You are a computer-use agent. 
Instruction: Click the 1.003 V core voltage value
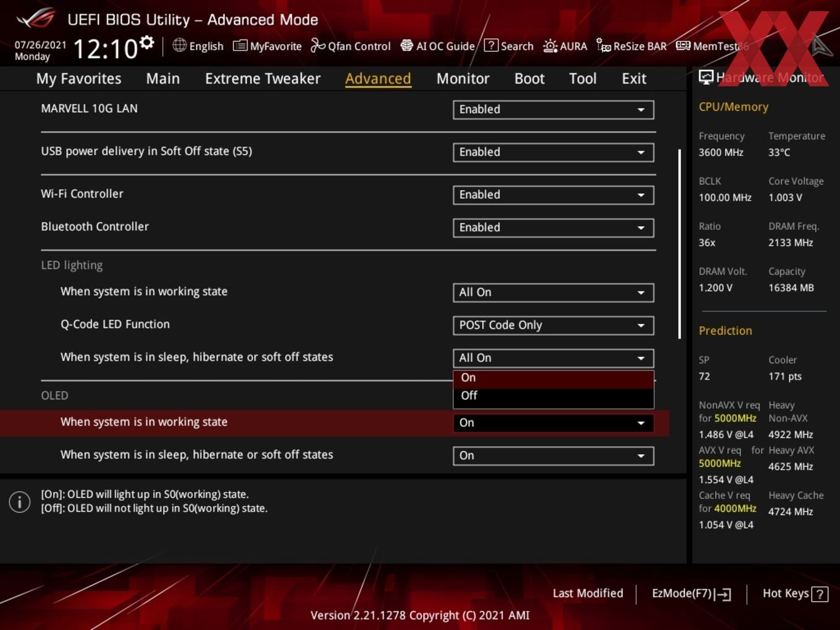tap(785, 198)
